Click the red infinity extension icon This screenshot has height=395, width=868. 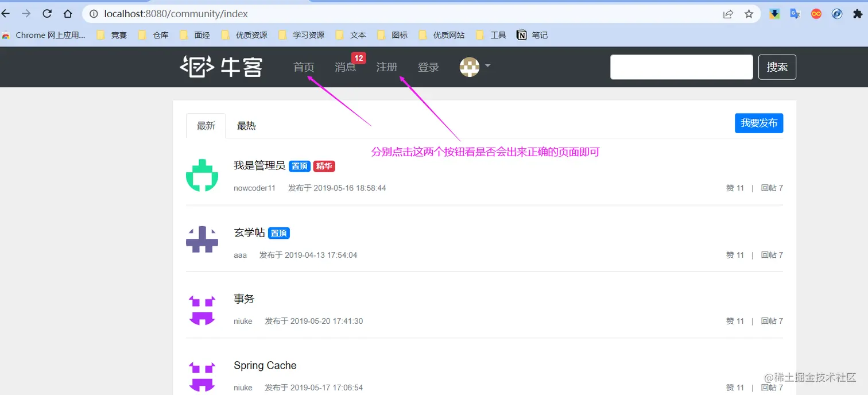point(816,14)
